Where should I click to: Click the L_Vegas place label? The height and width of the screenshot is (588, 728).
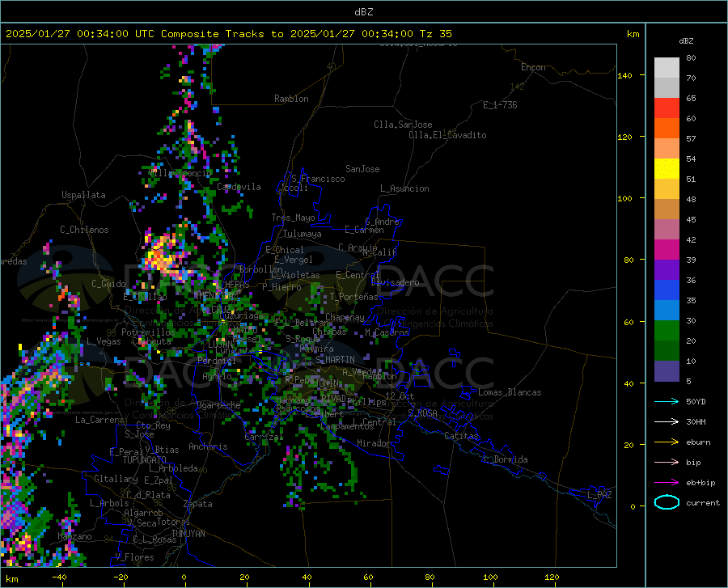click(x=104, y=341)
